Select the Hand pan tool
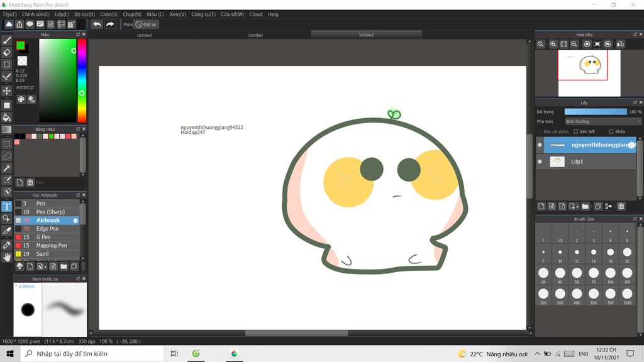 (7, 257)
